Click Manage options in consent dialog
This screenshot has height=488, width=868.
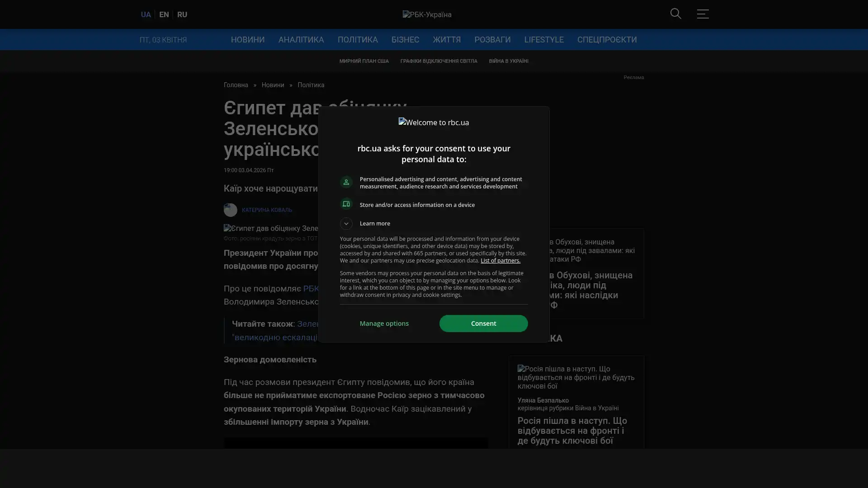384,324
